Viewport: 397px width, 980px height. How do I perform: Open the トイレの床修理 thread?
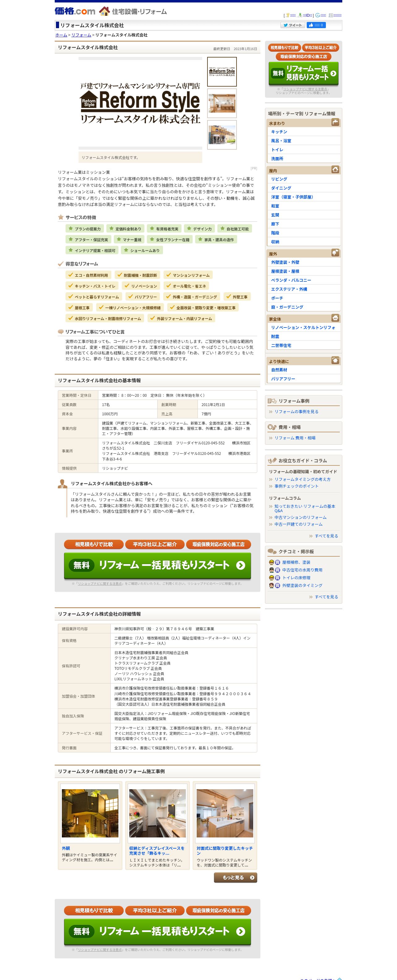(296, 577)
